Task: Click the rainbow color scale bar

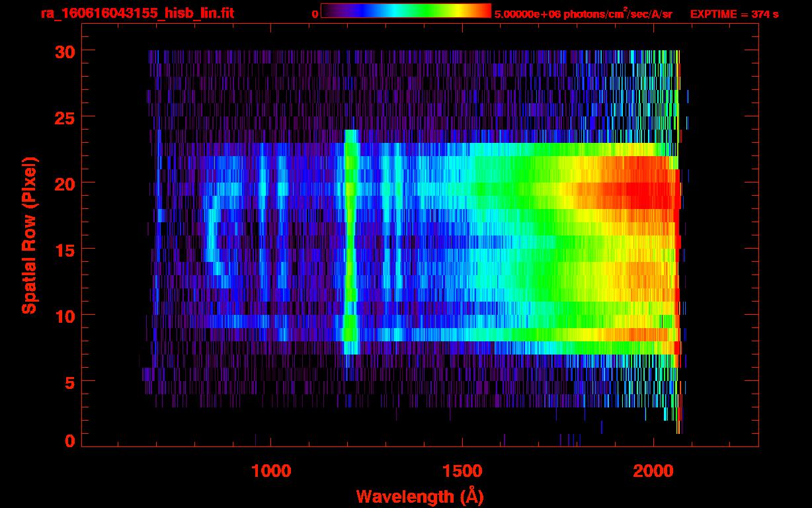Action: pyautogui.click(x=406, y=11)
